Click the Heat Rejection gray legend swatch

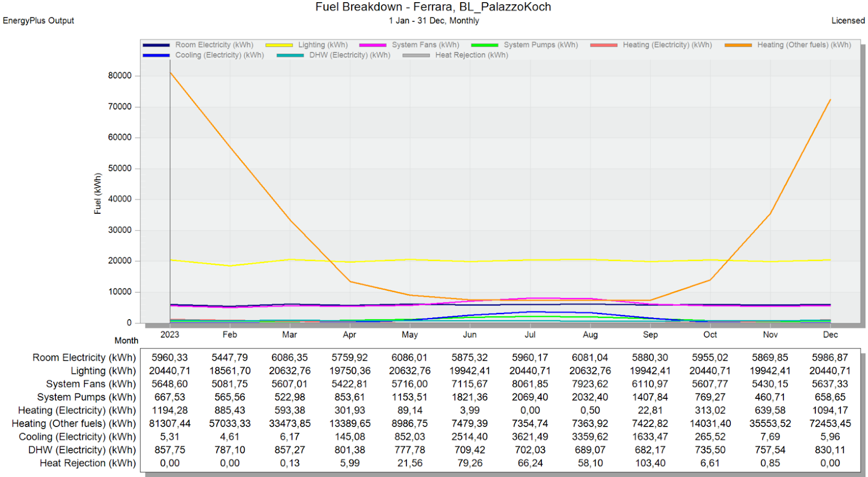[x=416, y=55]
